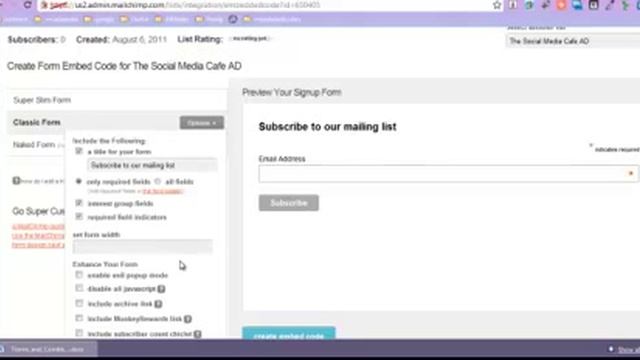
Task: Click 'Subscribe to our mailing list' preview heading
Action: coord(327,127)
